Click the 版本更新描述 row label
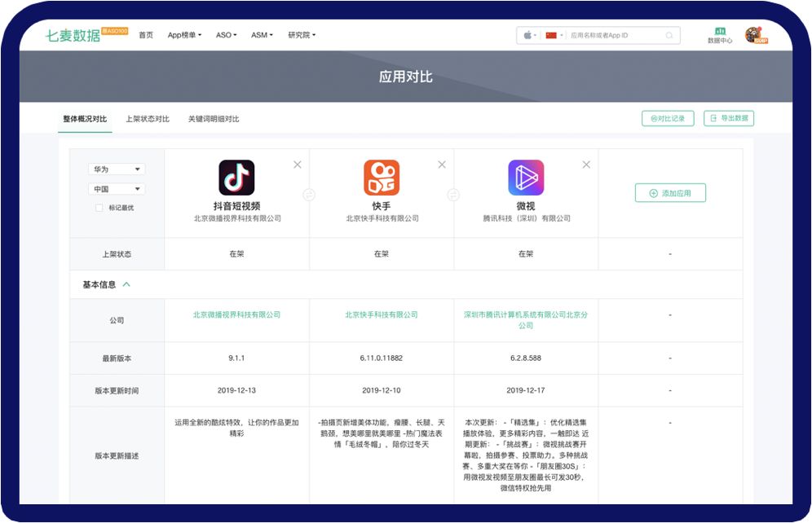The height and width of the screenshot is (523, 812). [117, 455]
